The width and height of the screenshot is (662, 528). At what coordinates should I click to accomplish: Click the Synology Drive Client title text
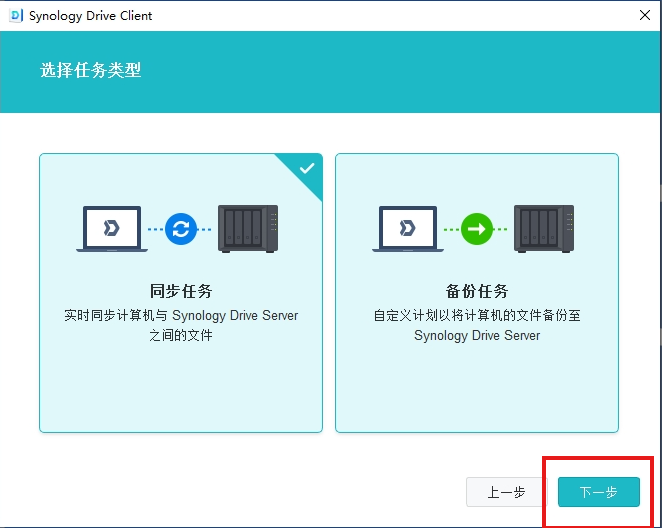coord(91,16)
